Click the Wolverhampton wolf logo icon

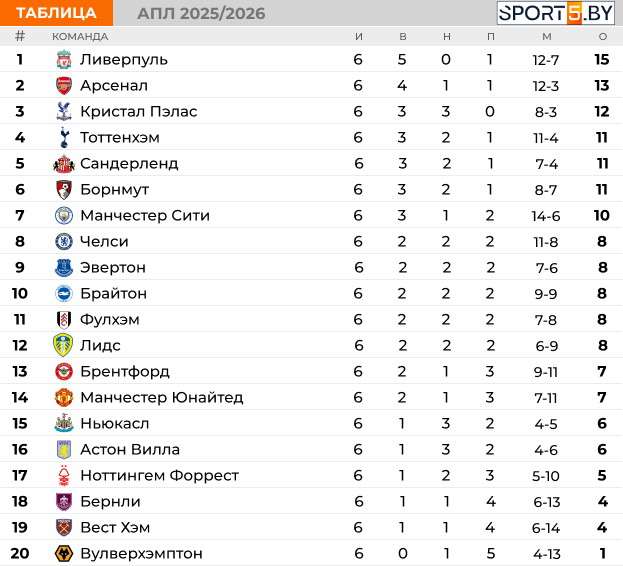[x=64, y=553]
